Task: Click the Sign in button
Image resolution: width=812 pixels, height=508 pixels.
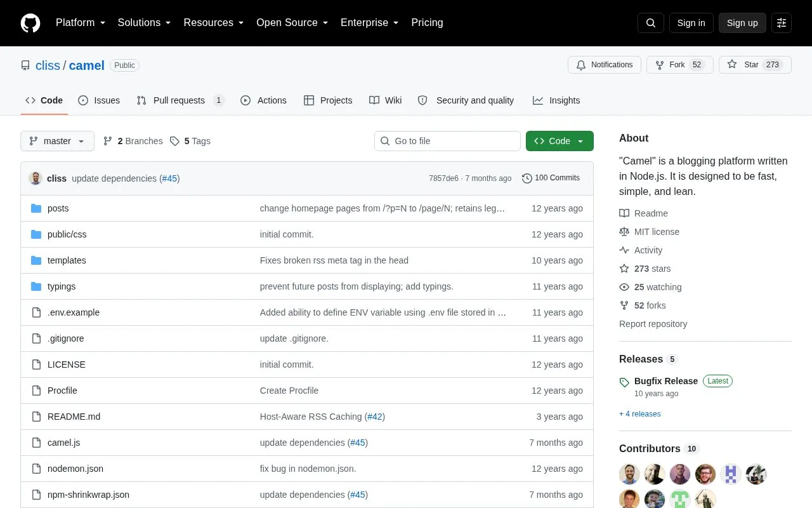Action: tap(691, 23)
